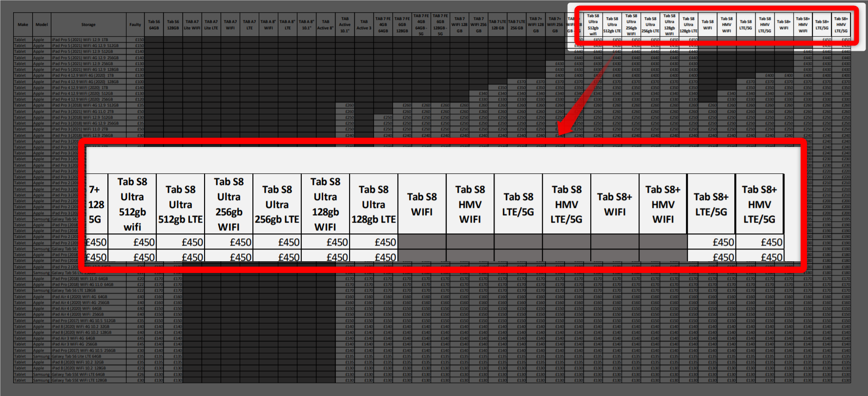The height and width of the screenshot is (396, 868).
Task: Click the Galaxy Tab S5E WiFi LTE 128GB cell
Action: click(x=80, y=380)
